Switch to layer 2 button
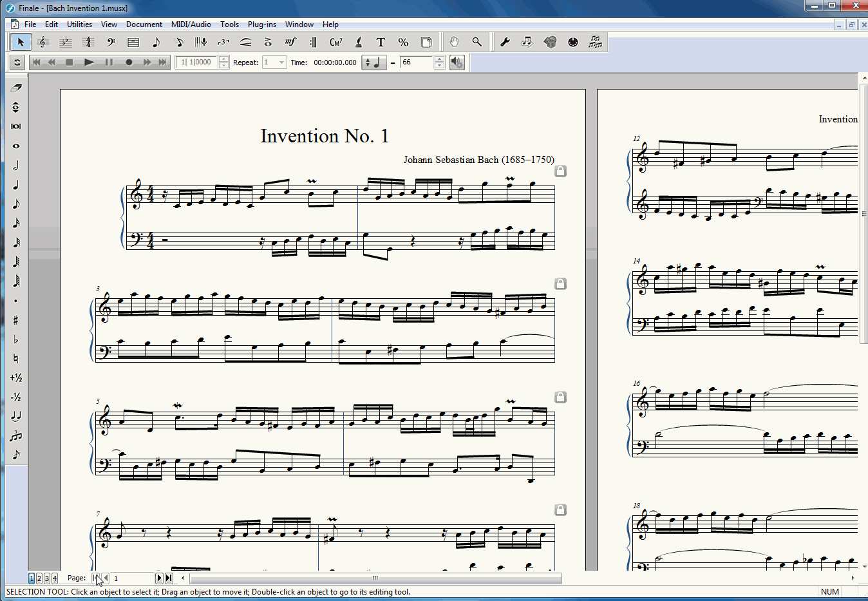 coord(39,578)
